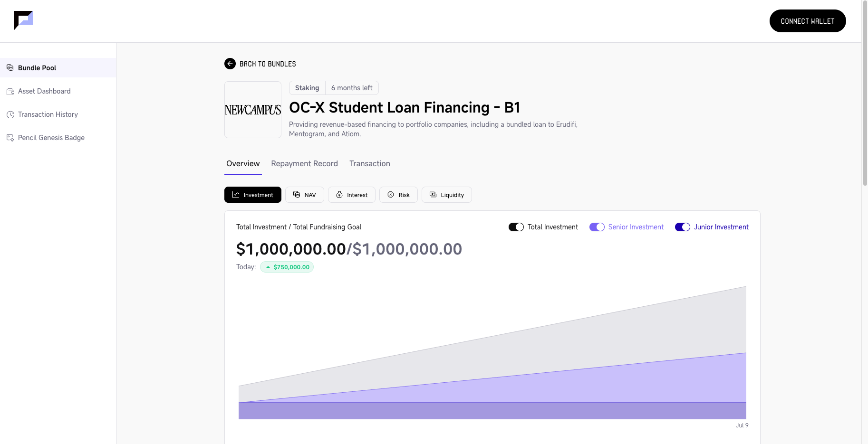Toggle off Total Investment series
Viewport: 868px width, 444px height.
pyautogui.click(x=516, y=227)
